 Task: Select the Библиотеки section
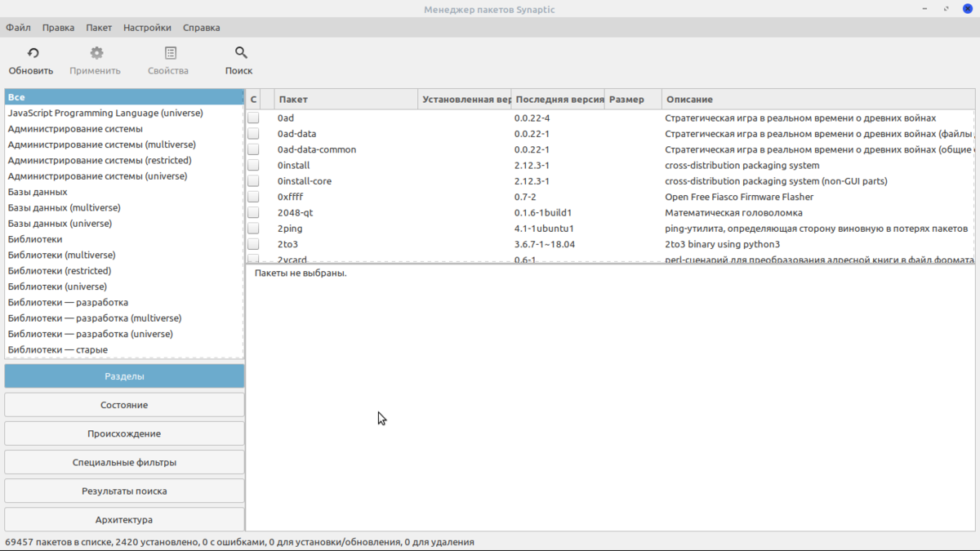point(124,239)
